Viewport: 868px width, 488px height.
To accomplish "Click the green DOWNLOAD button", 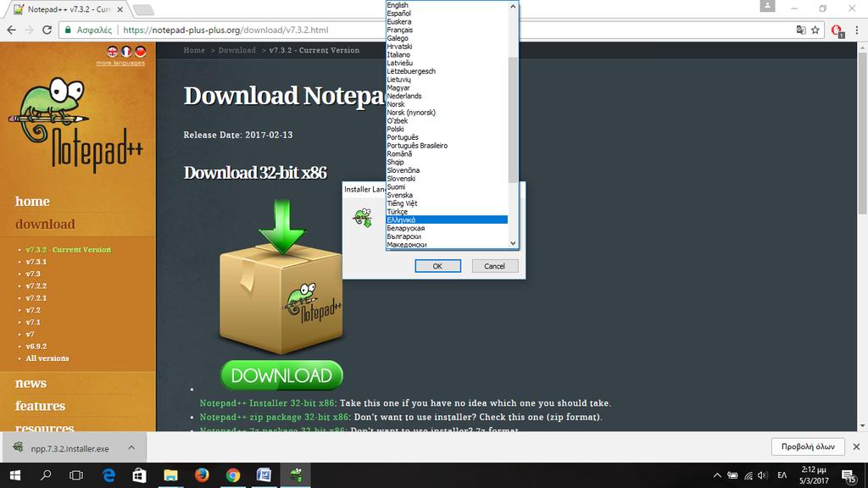I will click(x=281, y=375).
